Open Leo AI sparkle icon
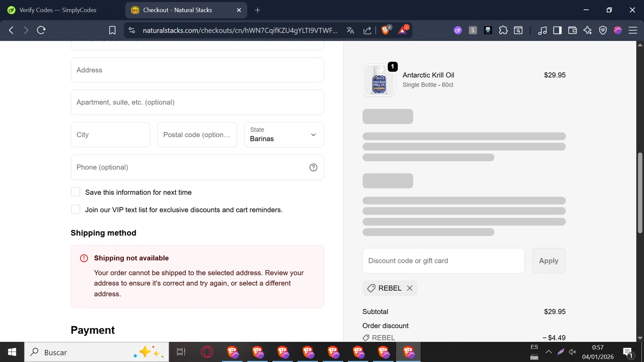Viewport: 644px width, 362px height. click(x=588, y=30)
